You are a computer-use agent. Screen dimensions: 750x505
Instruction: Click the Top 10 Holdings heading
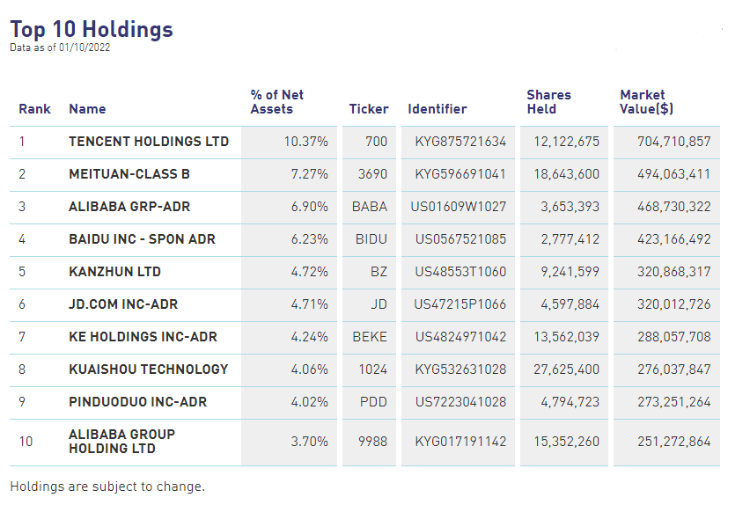[x=91, y=29]
